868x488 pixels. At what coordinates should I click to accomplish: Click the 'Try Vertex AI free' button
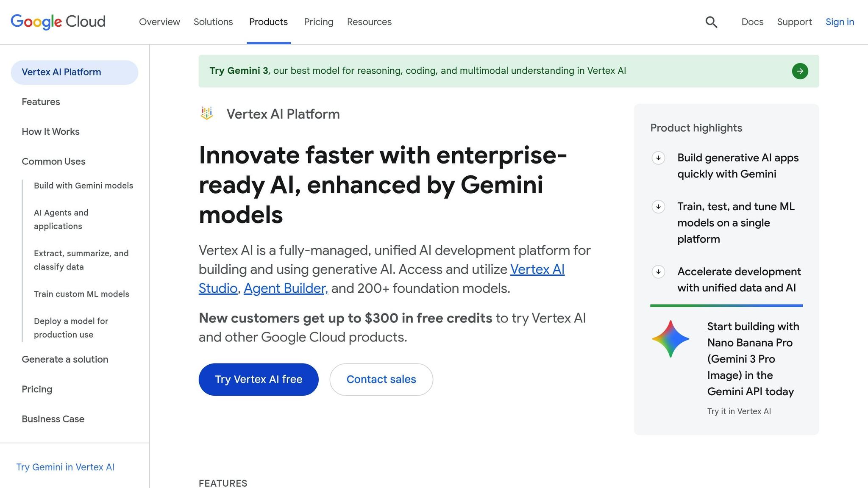pyautogui.click(x=258, y=379)
